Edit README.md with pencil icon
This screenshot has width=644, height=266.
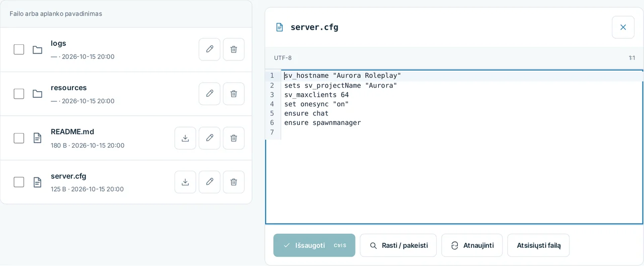[x=209, y=138]
